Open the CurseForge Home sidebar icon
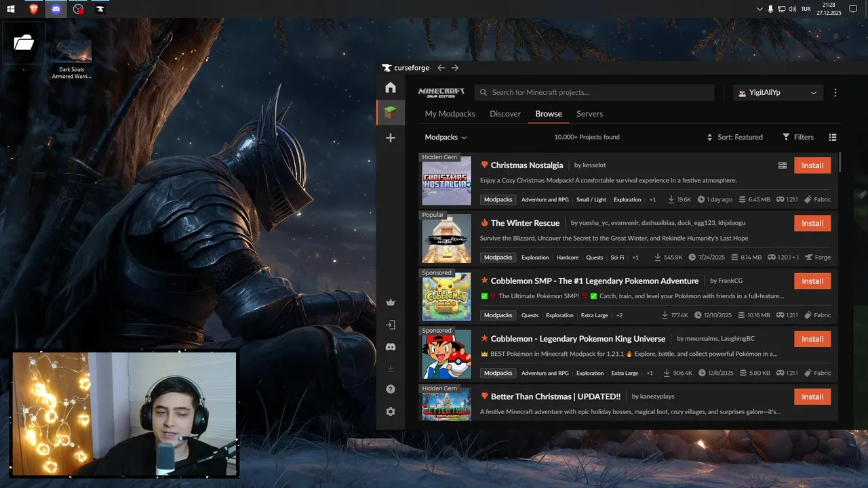Image resolution: width=868 pixels, height=488 pixels. click(391, 87)
